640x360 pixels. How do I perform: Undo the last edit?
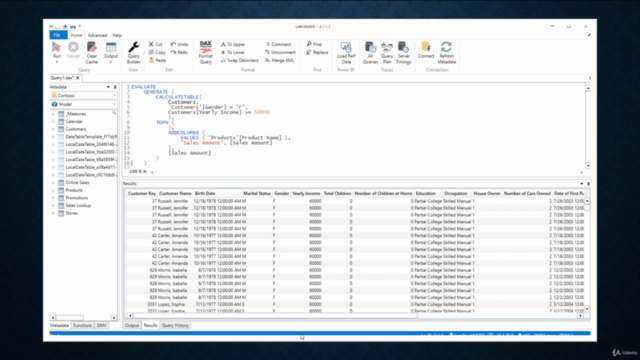pyautogui.click(x=180, y=44)
